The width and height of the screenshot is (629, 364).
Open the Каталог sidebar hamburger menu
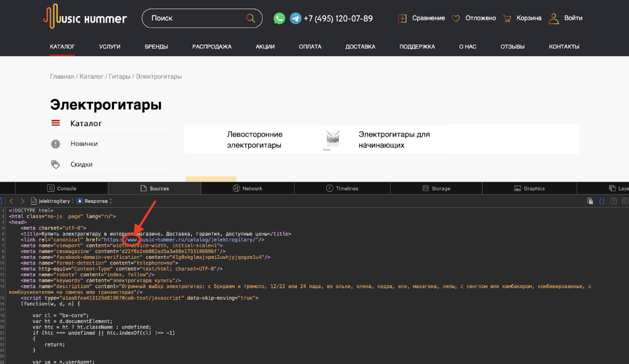56,122
